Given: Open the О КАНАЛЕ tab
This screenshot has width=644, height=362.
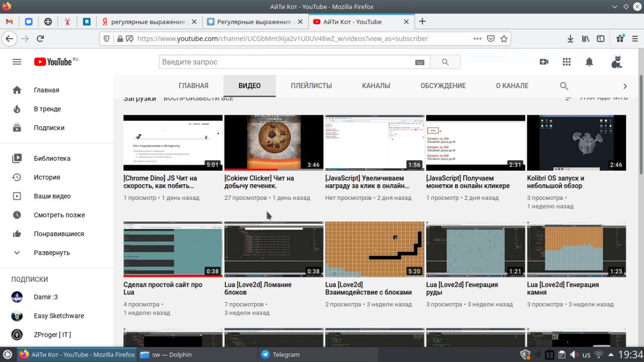Looking at the screenshot, I should [x=512, y=86].
